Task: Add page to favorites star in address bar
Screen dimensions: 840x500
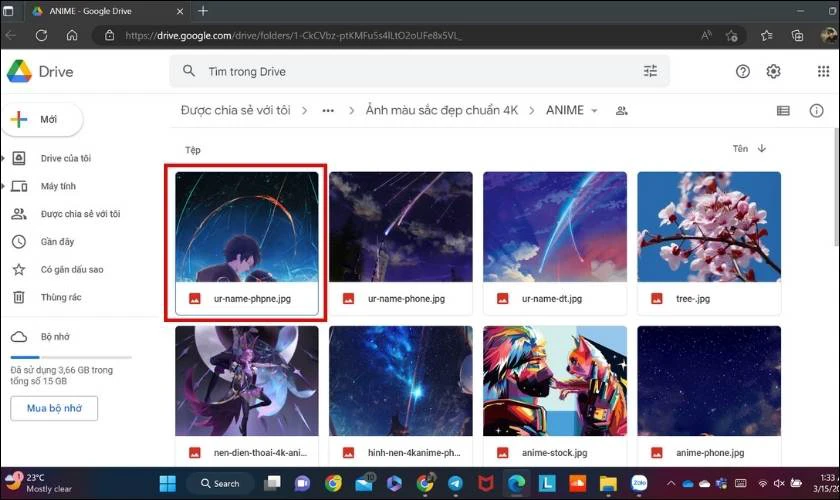Action: 731,36
